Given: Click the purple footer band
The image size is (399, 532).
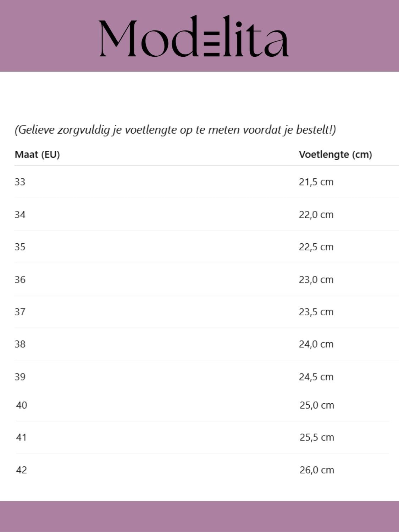Looking at the screenshot, I should click(x=199, y=516).
